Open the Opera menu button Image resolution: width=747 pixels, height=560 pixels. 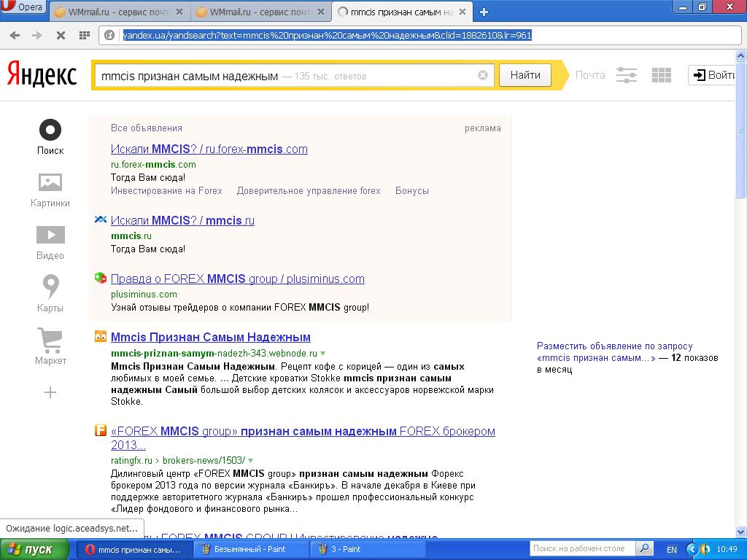pos(23,8)
